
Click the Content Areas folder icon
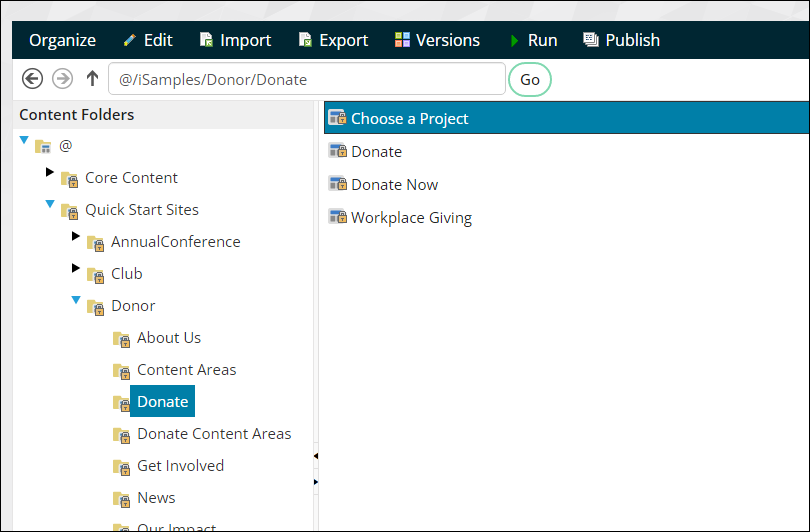pyautogui.click(x=121, y=371)
